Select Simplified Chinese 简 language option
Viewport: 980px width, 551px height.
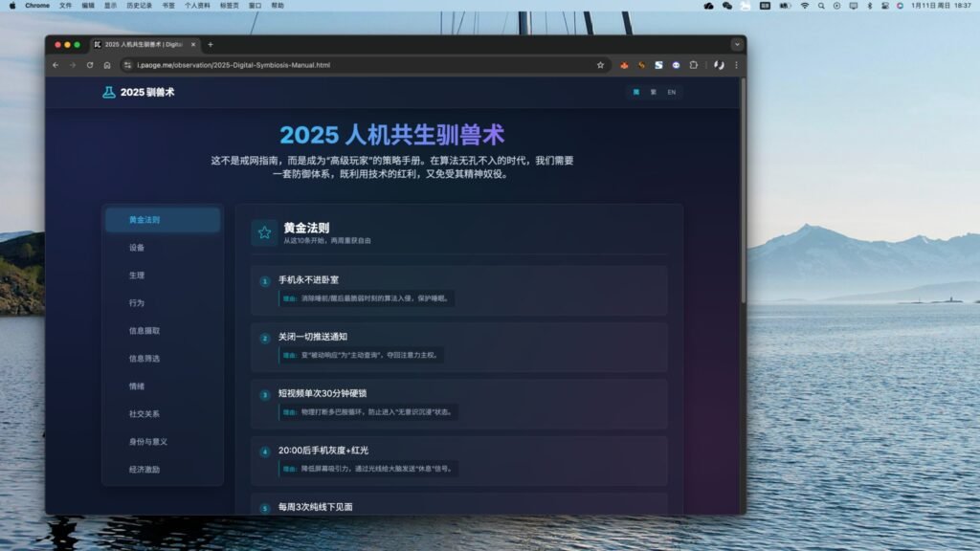(x=636, y=92)
